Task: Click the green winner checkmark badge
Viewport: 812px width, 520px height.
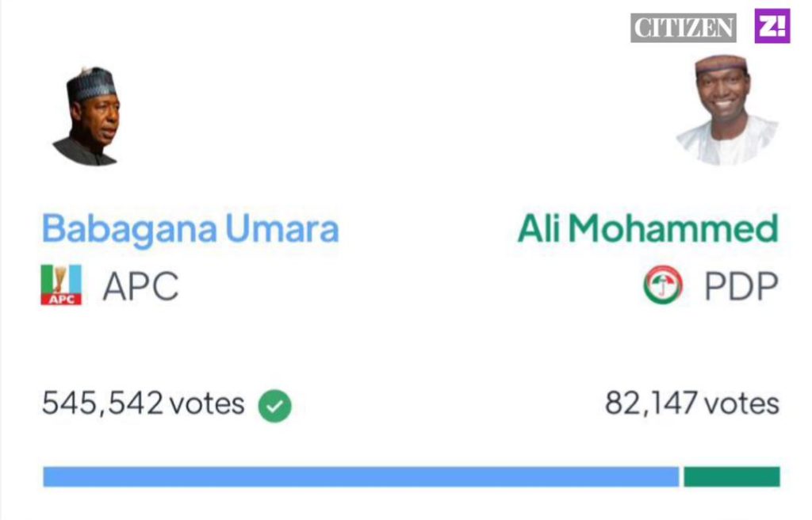Action: click(275, 407)
